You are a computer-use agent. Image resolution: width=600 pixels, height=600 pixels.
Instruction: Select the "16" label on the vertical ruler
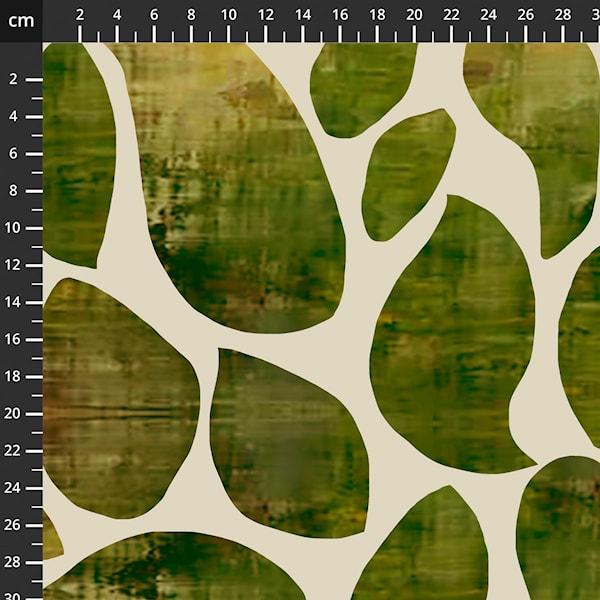tap(12, 339)
